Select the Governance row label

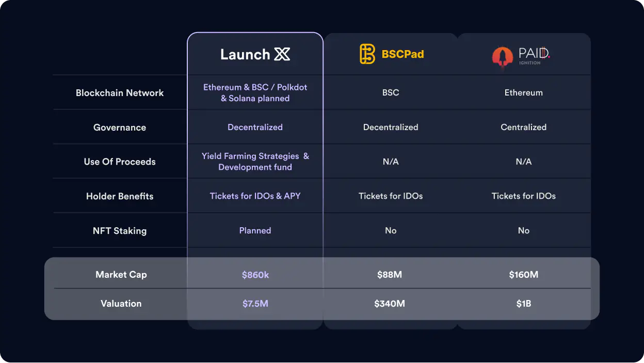(120, 128)
